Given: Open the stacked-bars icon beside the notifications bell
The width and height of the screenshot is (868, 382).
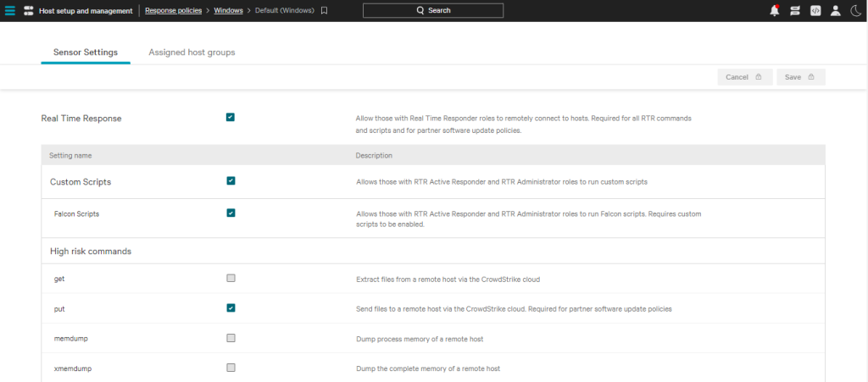Looking at the screenshot, I should (x=795, y=10).
